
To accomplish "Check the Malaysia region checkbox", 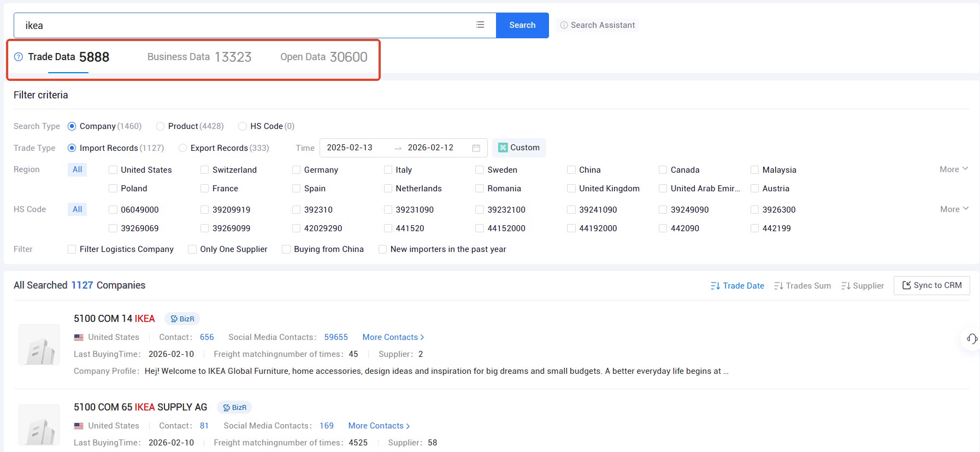I will pos(755,170).
